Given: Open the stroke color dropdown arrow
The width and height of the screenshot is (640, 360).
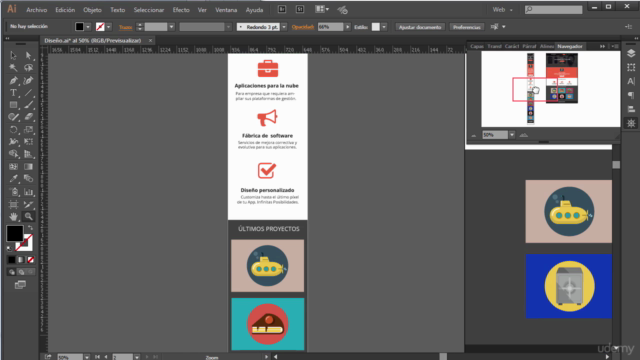Looking at the screenshot, I should (x=109, y=27).
